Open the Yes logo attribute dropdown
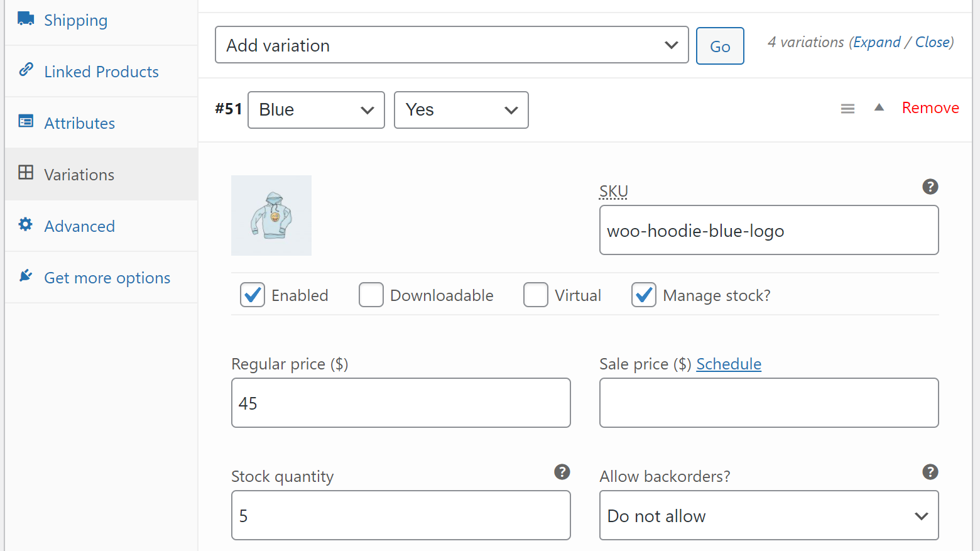 click(x=461, y=110)
